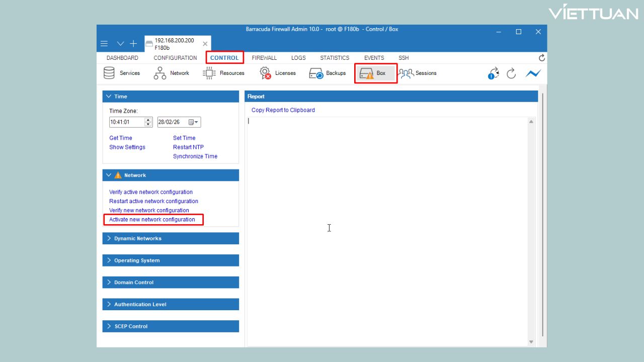The width and height of the screenshot is (644, 362).
Task: Open the Resources control page
Action: (224, 73)
